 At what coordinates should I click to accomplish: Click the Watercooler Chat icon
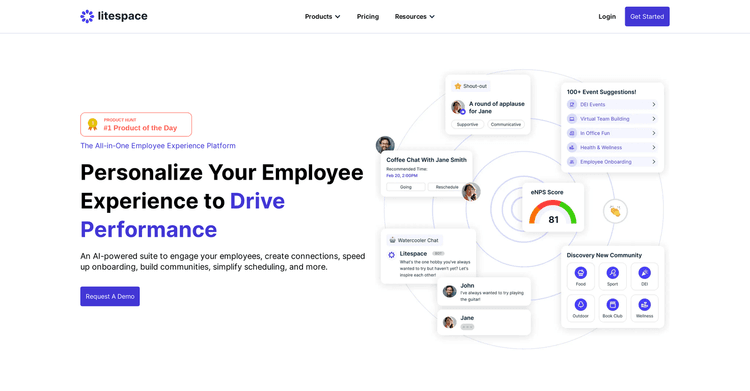pyautogui.click(x=393, y=240)
